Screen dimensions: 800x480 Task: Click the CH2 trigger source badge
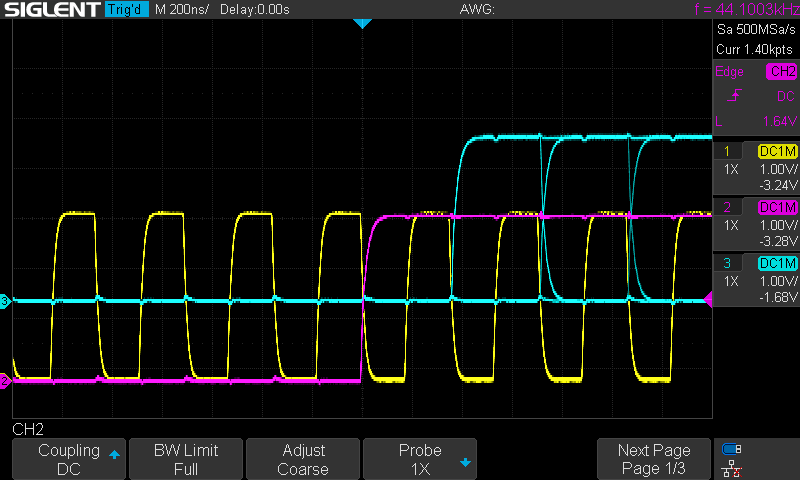click(782, 71)
